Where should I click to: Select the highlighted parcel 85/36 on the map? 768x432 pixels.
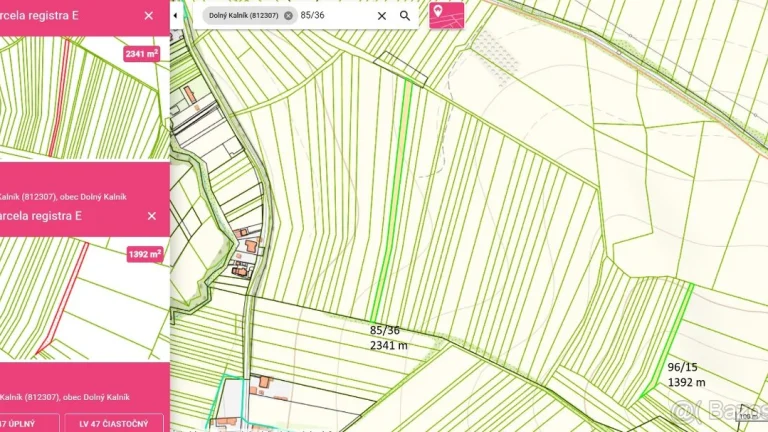(x=392, y=201)
